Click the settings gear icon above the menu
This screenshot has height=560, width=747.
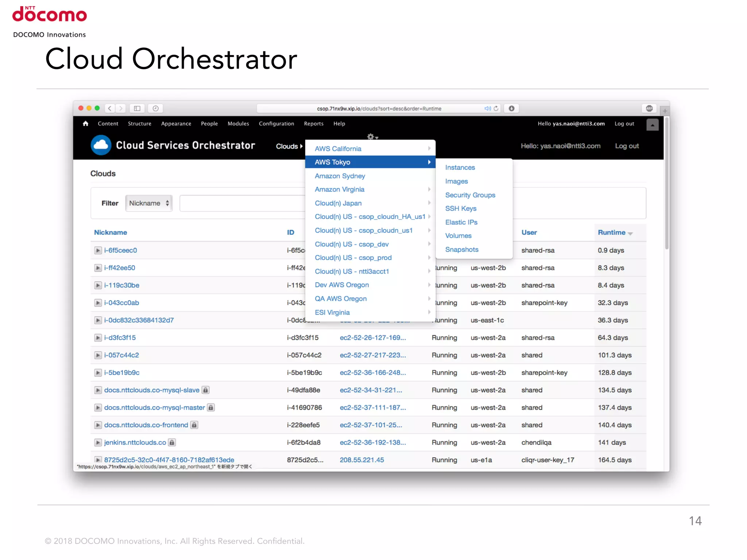pyautogui.click(x=372, y=137)
